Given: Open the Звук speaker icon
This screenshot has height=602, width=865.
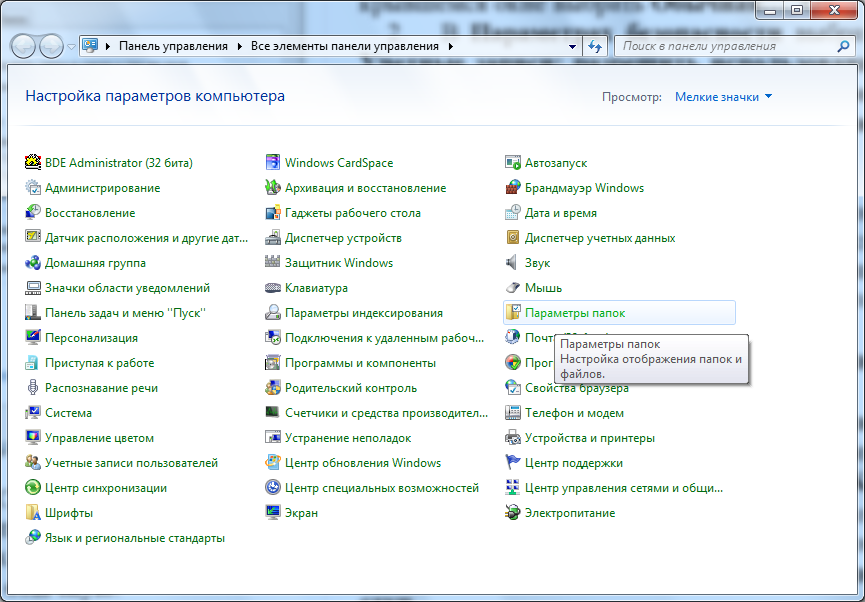Looking at the screenshot, I should pyautogui.click(x=512, y=263).
